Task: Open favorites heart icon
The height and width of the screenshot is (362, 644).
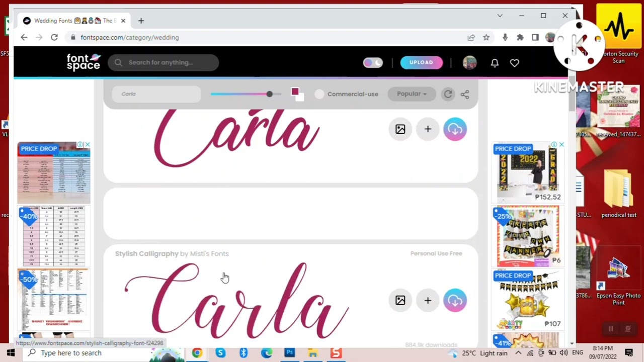Action: pos(514,63)
